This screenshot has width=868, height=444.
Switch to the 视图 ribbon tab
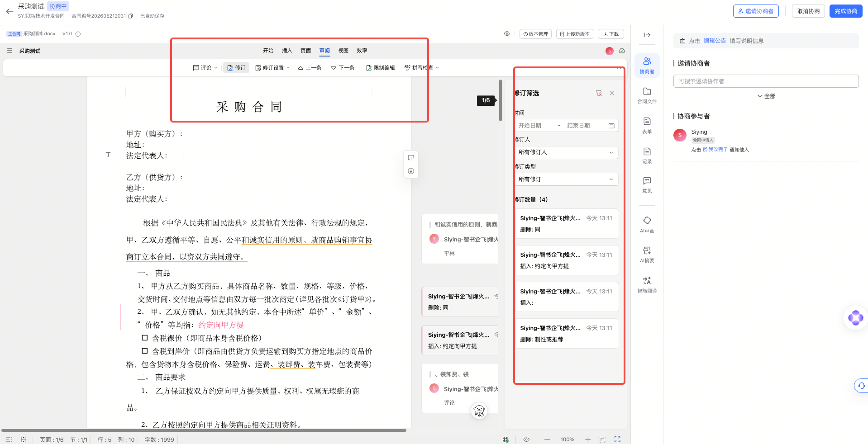point(343,51)
